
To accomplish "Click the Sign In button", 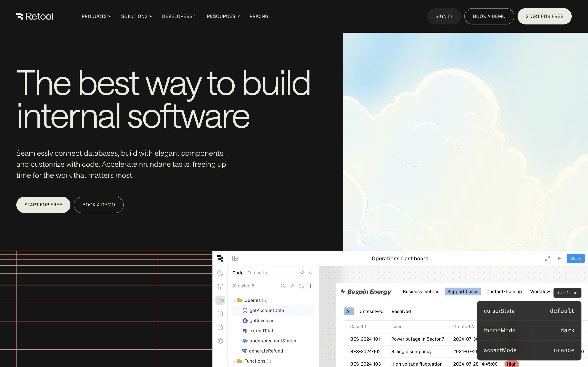I will click(444, 16).
